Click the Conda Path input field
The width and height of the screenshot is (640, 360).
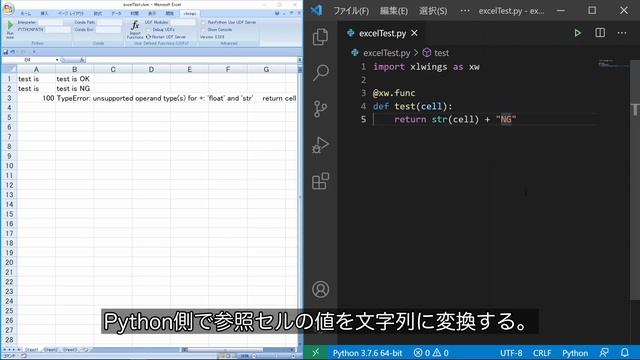tap(109, 22)
